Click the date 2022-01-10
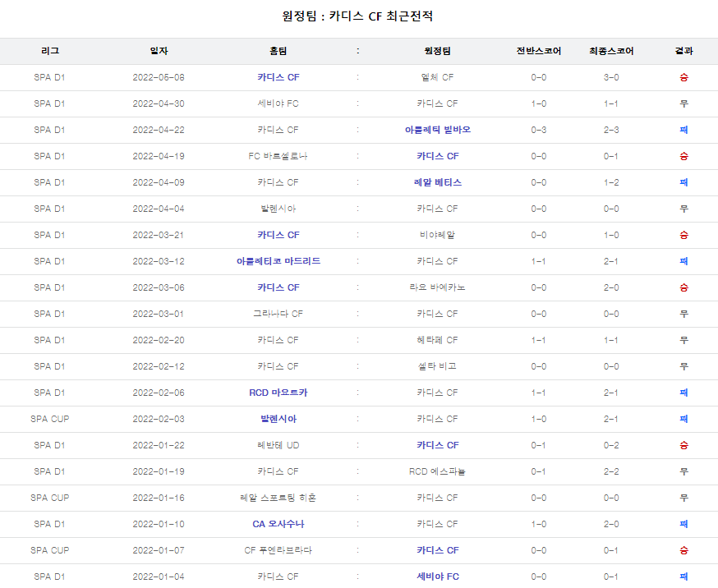This screenshot has height=588, width=718. [159, 524]
